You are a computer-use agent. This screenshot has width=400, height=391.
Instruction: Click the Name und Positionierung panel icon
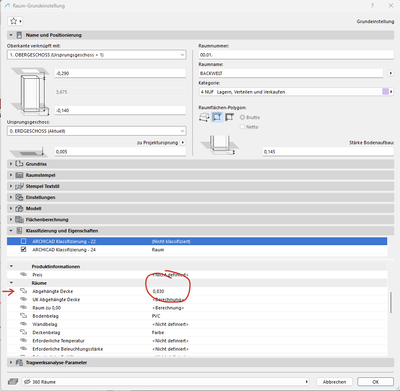click(19, 35)
